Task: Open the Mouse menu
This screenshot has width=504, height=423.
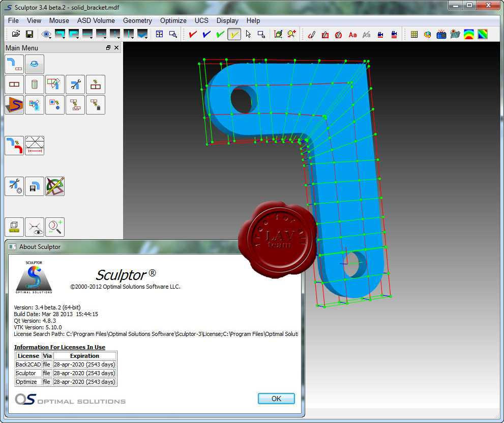Action: pyautogui.click(x=59, y=20)
